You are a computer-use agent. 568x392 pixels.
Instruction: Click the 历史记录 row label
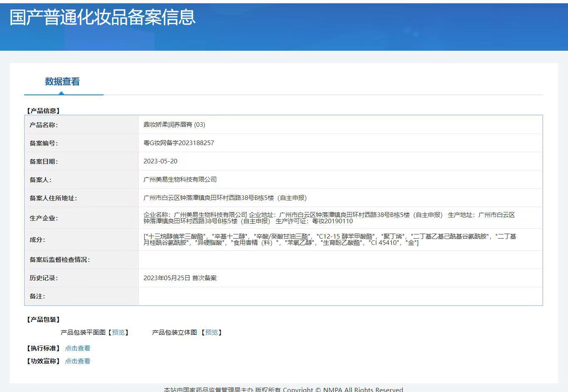point(44,278)
